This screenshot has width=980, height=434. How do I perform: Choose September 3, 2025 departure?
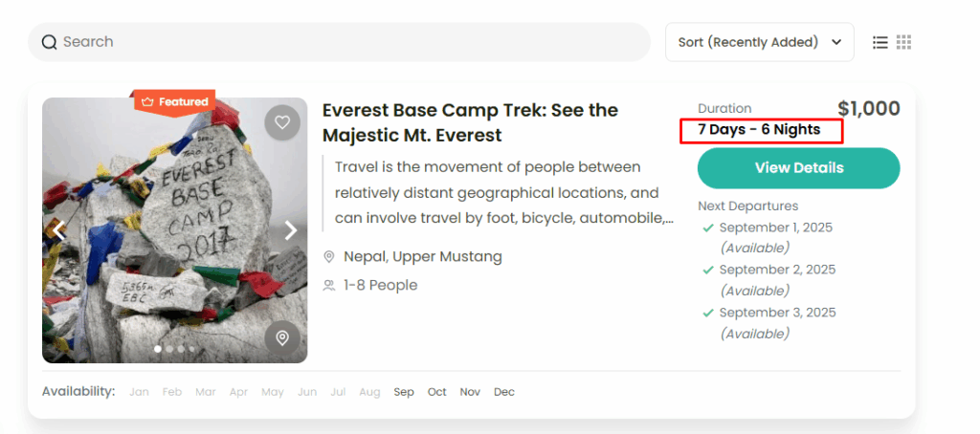tap(777, 313)
